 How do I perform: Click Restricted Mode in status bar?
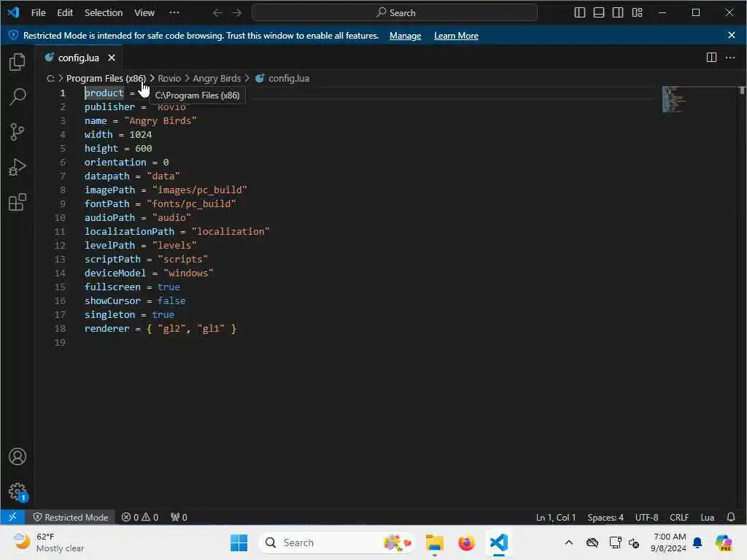[70, 517]
